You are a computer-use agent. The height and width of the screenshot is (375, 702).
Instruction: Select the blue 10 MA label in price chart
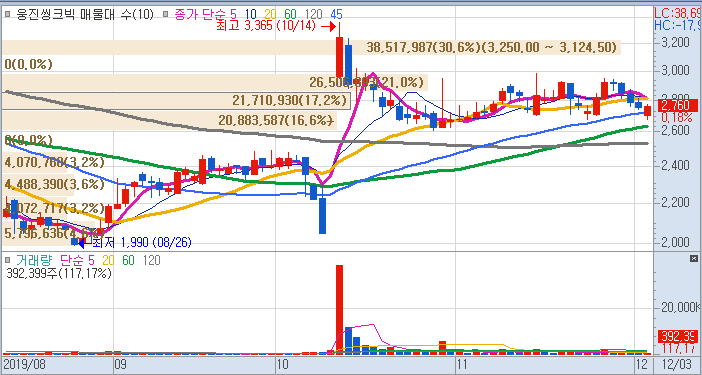(251, 14)
